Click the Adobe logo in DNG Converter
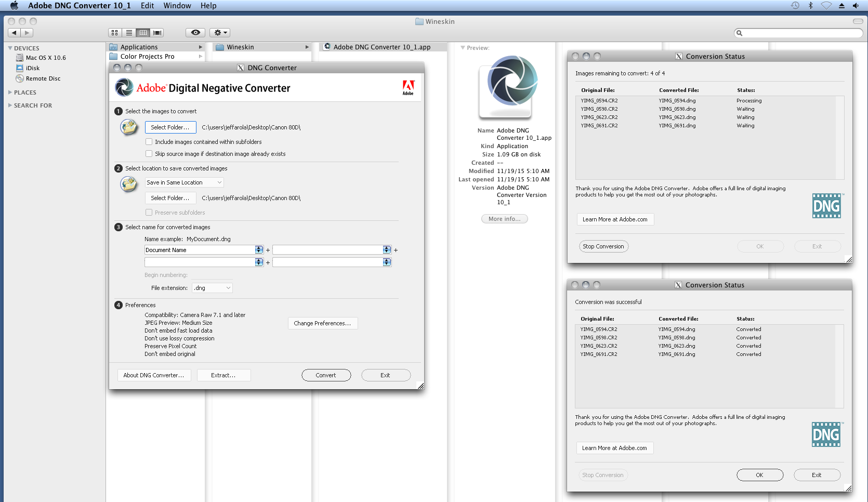This screenshot has width=868, height=502. pos(409,87)
